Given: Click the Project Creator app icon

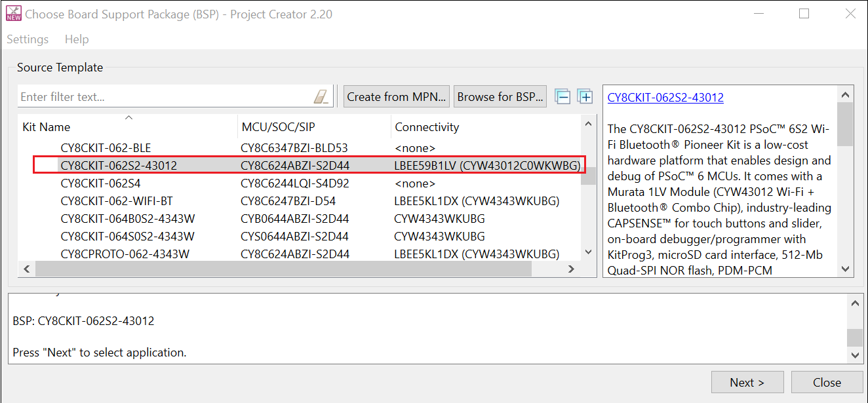Looking at the screenshot, I should pos(12,14).
